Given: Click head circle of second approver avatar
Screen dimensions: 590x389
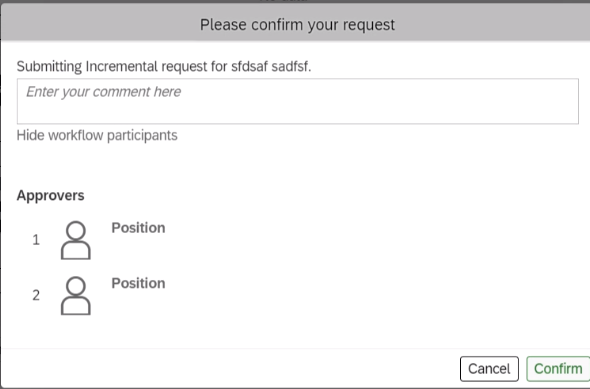Looking at the screenshot, I should pos(76,286).
